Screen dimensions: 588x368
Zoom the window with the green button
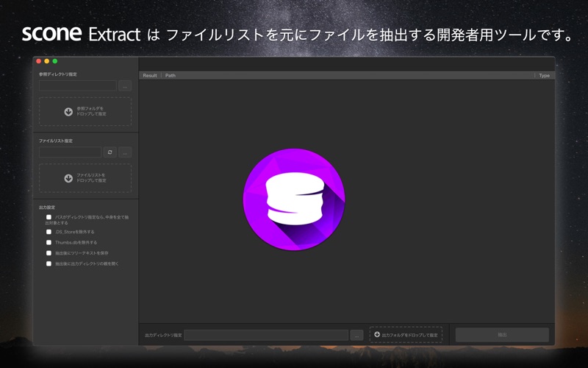[x=54, y=61]
